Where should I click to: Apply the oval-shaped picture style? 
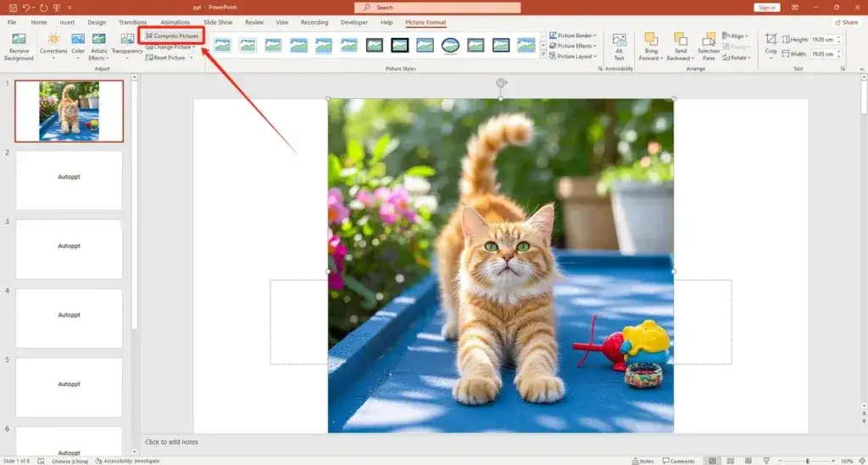point(450,46)
